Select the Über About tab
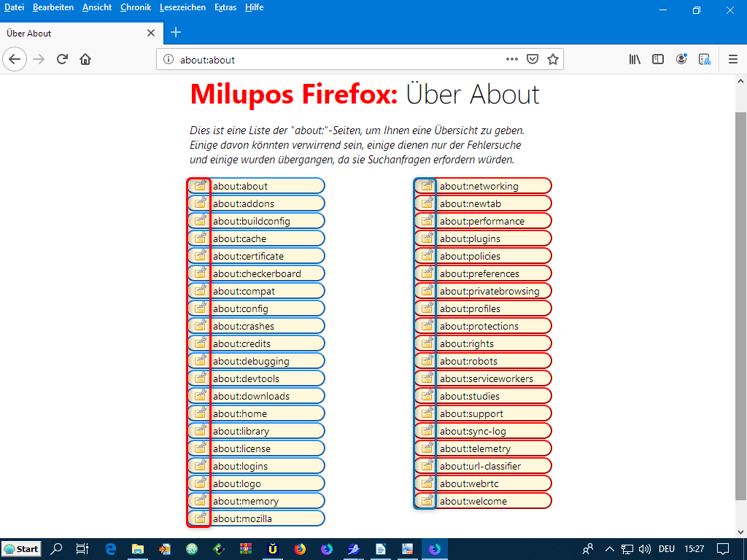Image resolution: width=747 pixels, height=560 pixels. (82, 33)
